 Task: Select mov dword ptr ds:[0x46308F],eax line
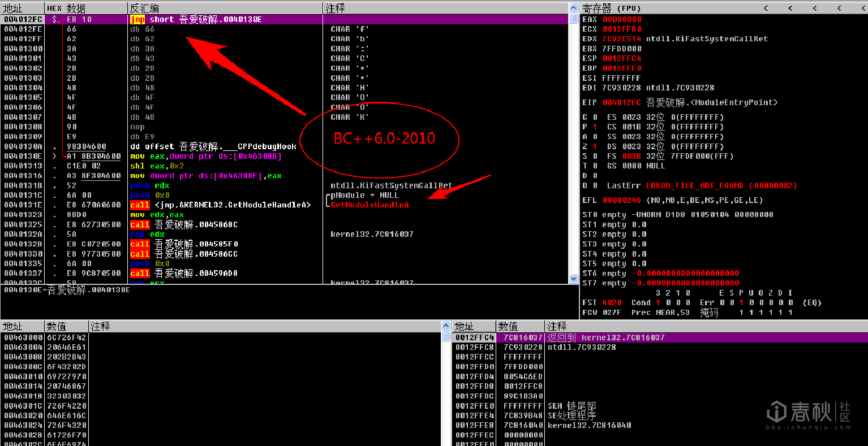tap(285, 176)
